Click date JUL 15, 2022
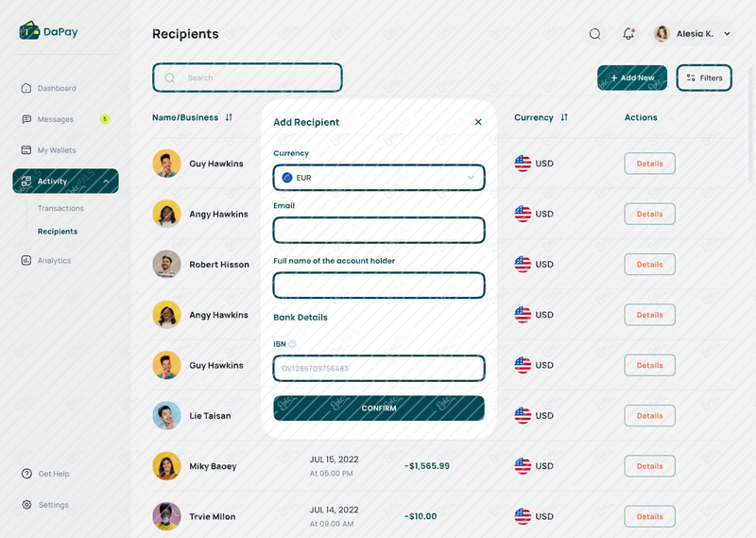This screenshot has height=538, width=756. (334, 460)
